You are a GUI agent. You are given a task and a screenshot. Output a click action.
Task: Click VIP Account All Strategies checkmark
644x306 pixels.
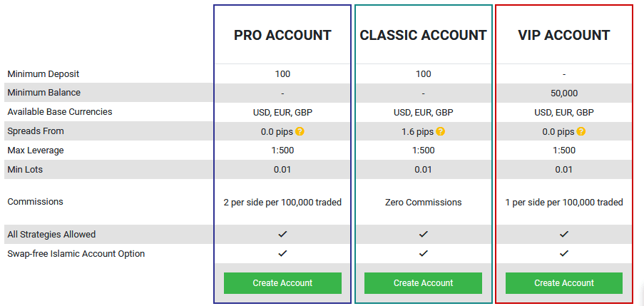click(564, 234)
